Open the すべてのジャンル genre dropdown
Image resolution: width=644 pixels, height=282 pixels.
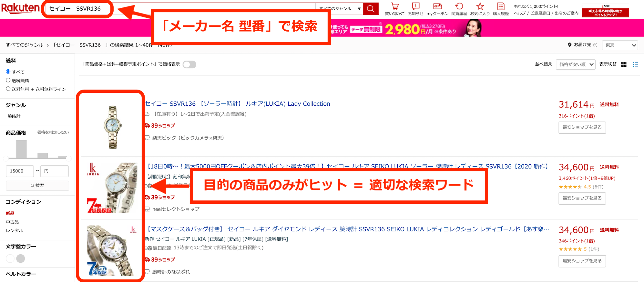pos(339,9)
